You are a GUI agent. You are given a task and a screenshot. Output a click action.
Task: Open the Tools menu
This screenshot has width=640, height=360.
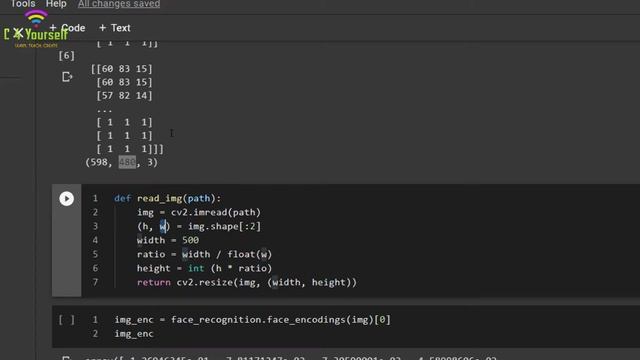click(x=23, y=4)
